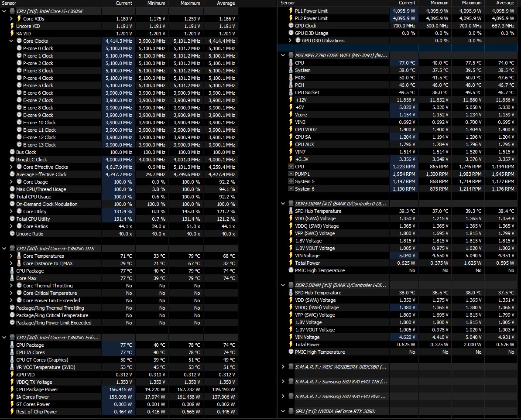The height and width of the screenshot is (420, 521).
Task: Expand the S.M.A.R.T. WDC WD20EZRX group
Action: click(x=283, y=366)
